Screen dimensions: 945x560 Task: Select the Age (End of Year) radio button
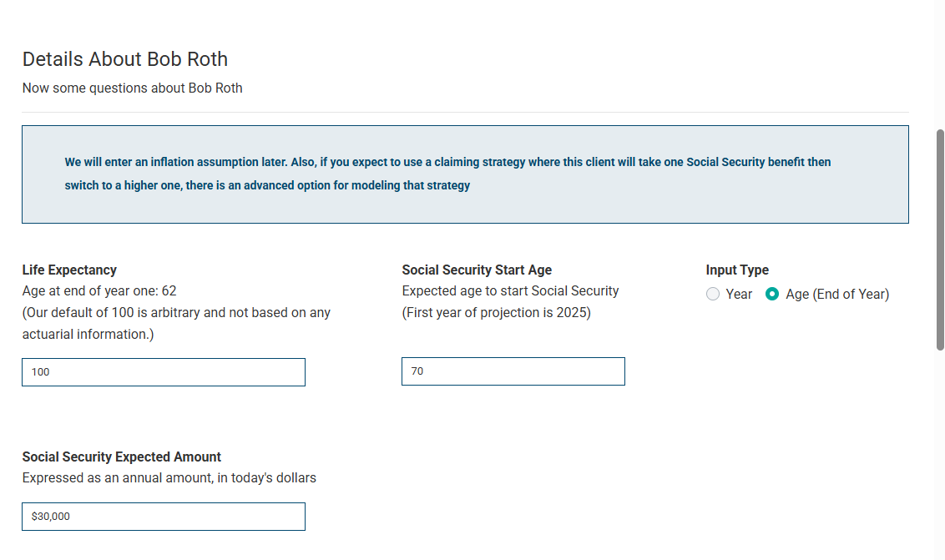click(x=772, y=294)
